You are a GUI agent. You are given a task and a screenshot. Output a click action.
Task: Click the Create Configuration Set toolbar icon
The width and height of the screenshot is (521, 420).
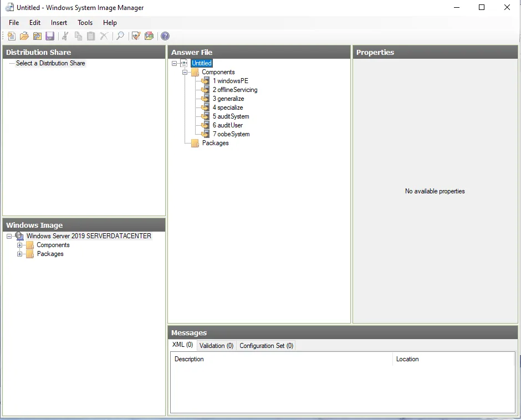149,36
